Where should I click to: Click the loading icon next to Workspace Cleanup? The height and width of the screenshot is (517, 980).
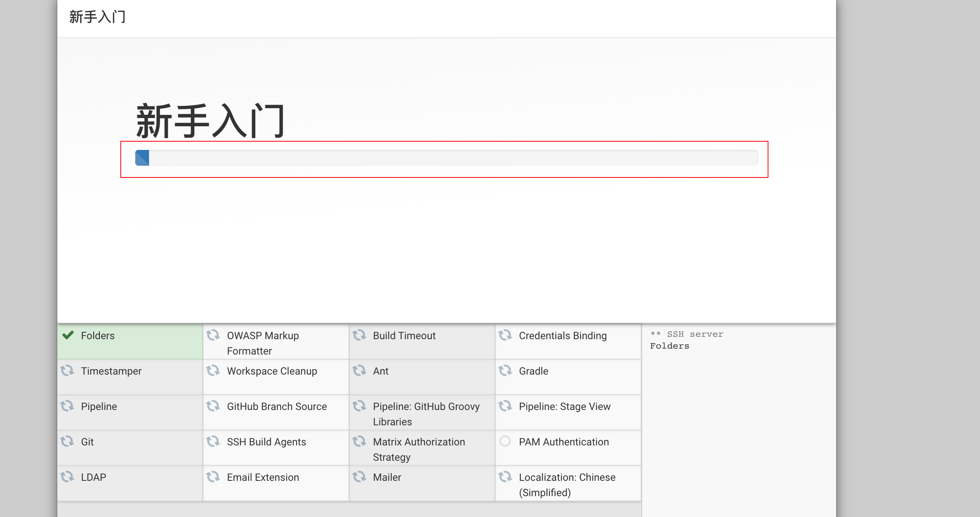pyautogui.click(x=214, y=371)
